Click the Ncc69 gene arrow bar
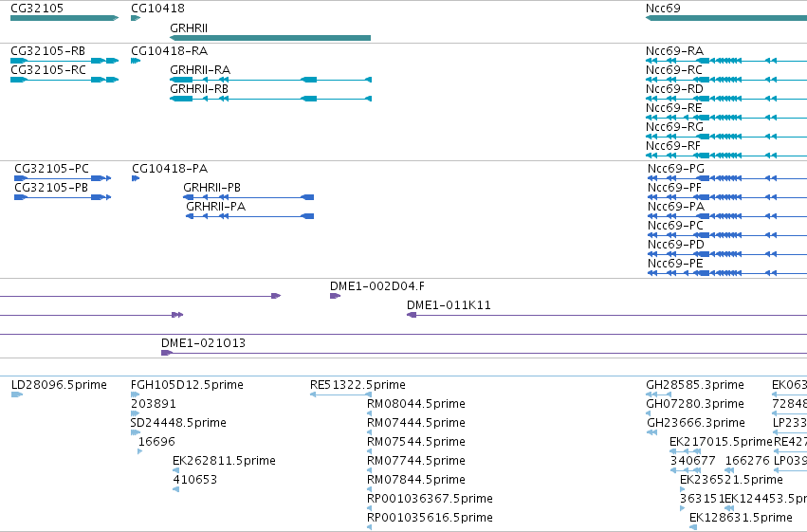807x532 pixels. pos(726,18)
